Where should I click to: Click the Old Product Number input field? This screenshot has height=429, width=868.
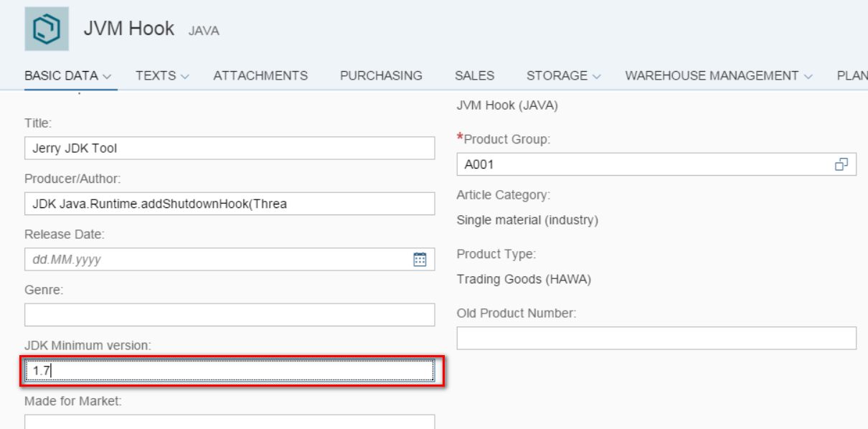point(656,339)
